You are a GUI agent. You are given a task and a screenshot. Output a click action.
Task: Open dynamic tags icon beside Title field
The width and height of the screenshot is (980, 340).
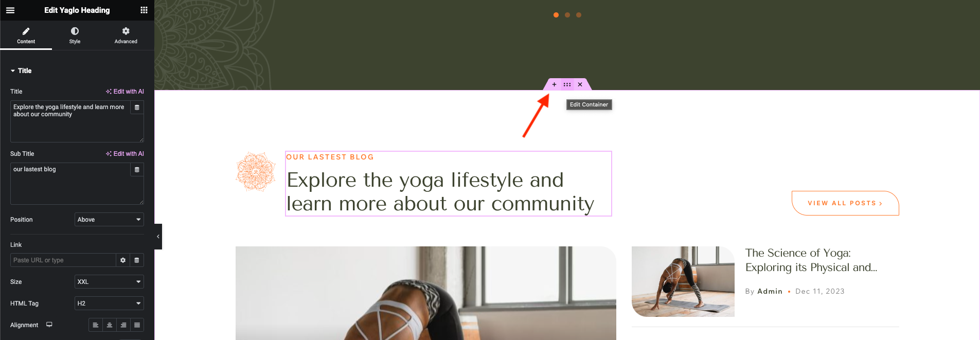[137, 108]
